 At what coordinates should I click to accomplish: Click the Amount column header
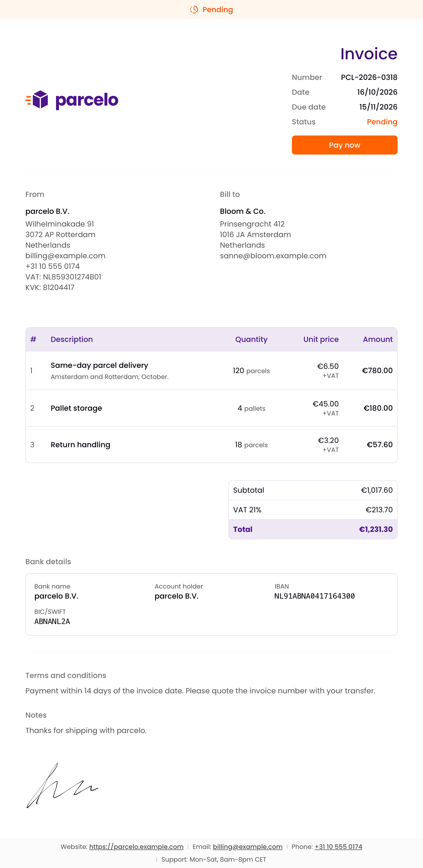click(x=378, y=339)
